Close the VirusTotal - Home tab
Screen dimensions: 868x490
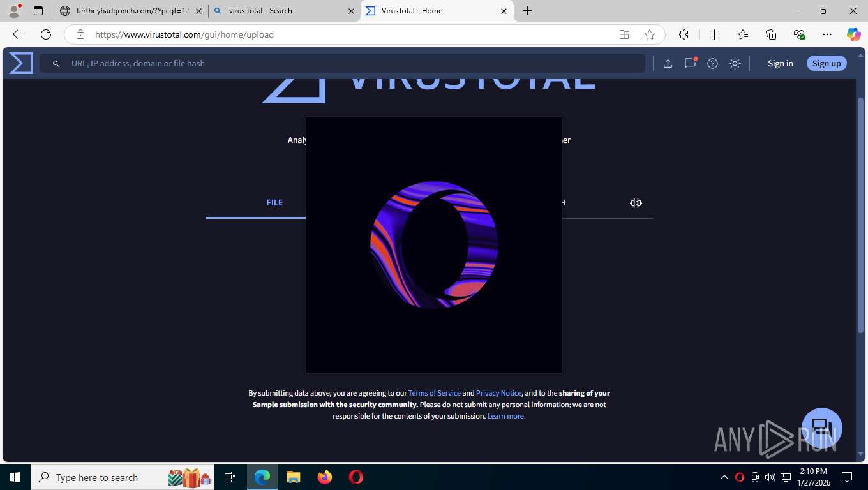tap(504, 11)
